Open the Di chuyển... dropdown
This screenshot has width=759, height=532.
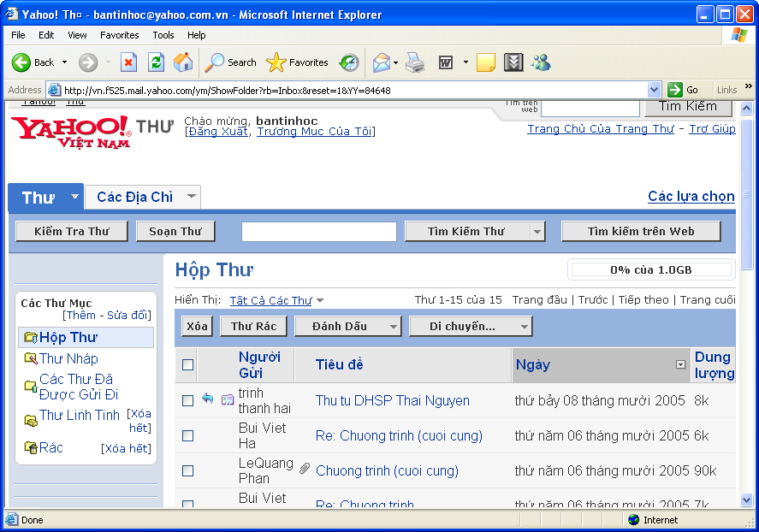471,327
